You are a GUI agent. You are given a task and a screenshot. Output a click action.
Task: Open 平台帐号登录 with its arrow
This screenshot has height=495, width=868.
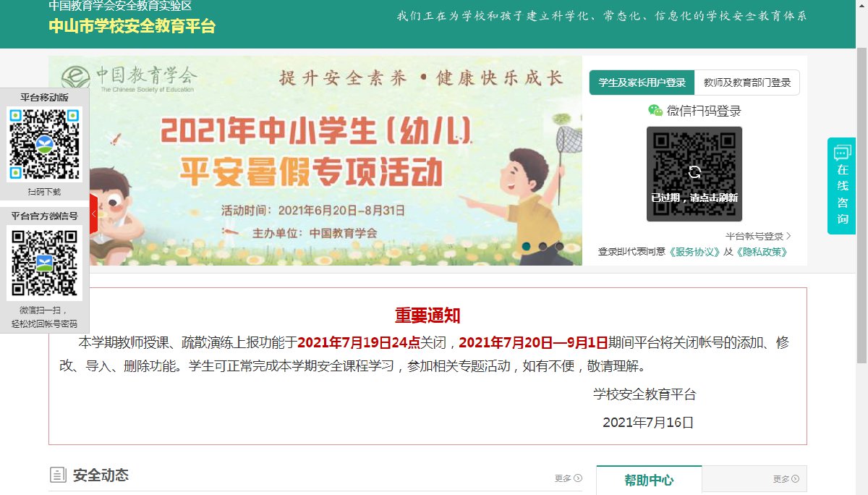(x=759, y=236)
